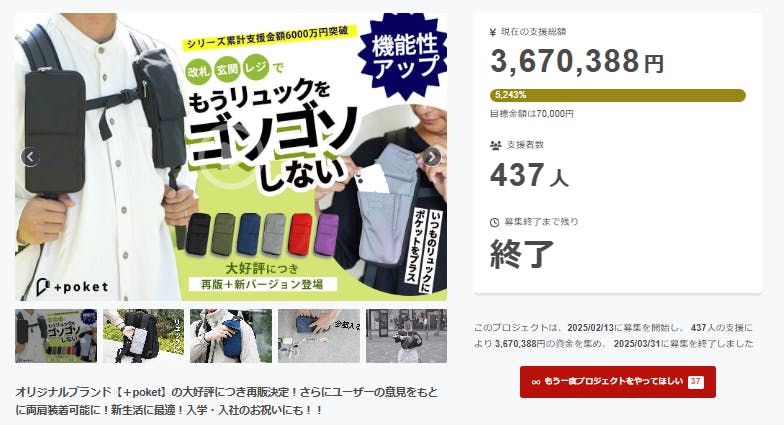Click the main product banner image

coord(231,157)
